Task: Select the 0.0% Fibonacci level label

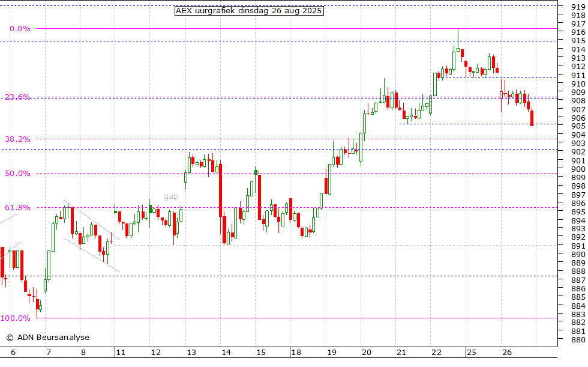Action: pyautogui.click(x=20, y=28)
